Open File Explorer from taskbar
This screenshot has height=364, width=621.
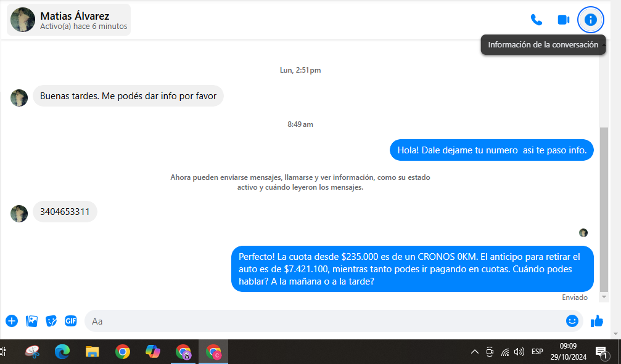coord(92,351)
